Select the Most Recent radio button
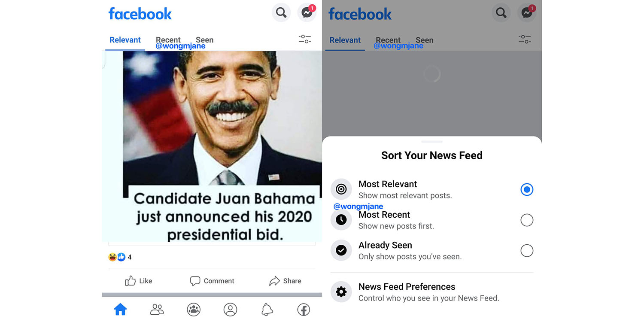This screenshot has width=644, height=322. [527, 220]
